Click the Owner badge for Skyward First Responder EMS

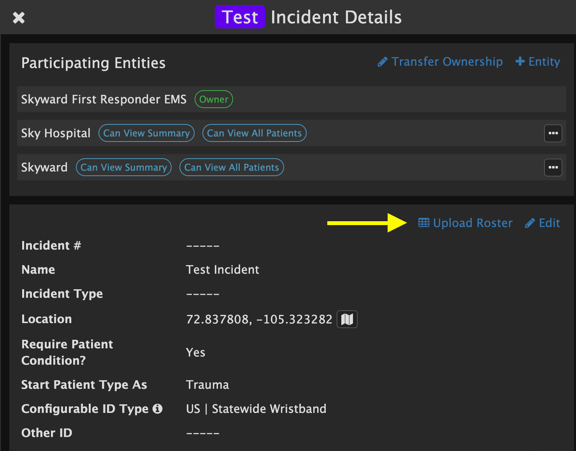tap(214, 99)
